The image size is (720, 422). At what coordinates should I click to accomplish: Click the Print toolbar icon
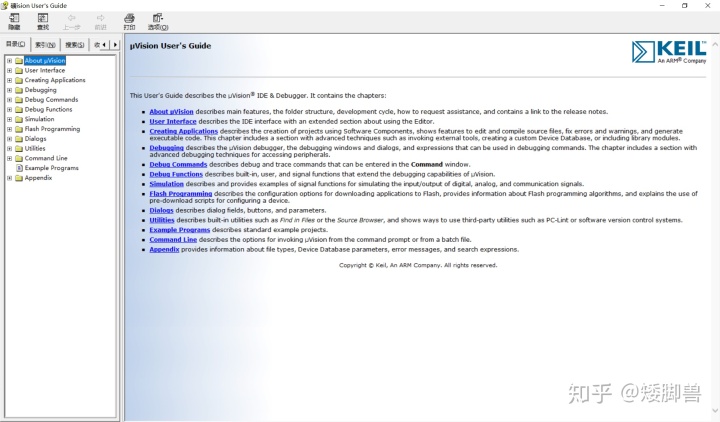click(x=129, y=18)
